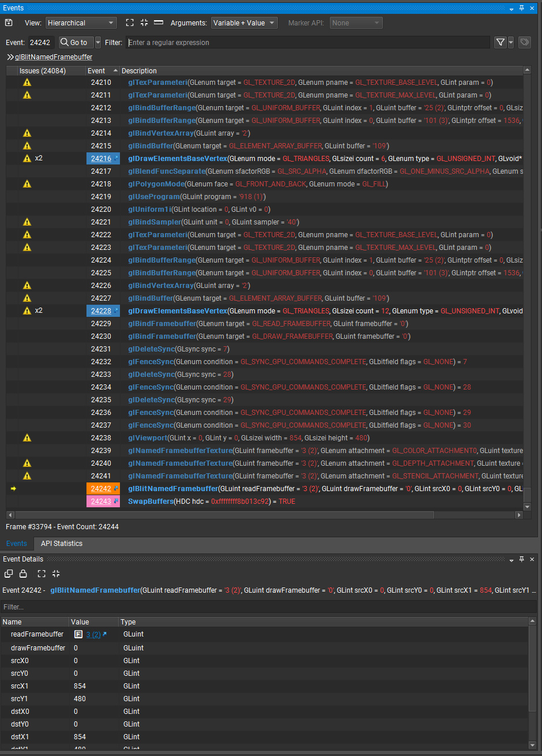
Task: Switch to the API Statistics tab
Action: (x=61, y=544)
